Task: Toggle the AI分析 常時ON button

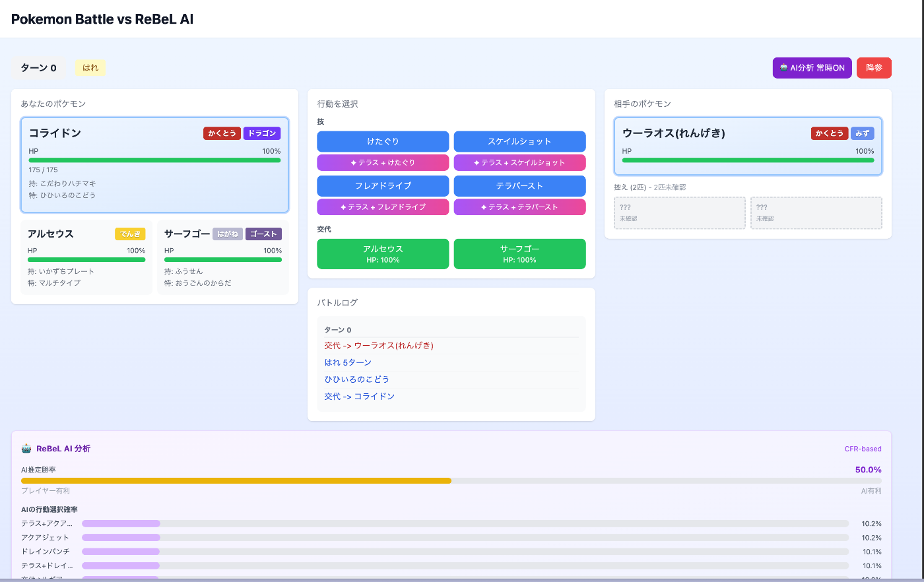Action: tap(812, 68)
